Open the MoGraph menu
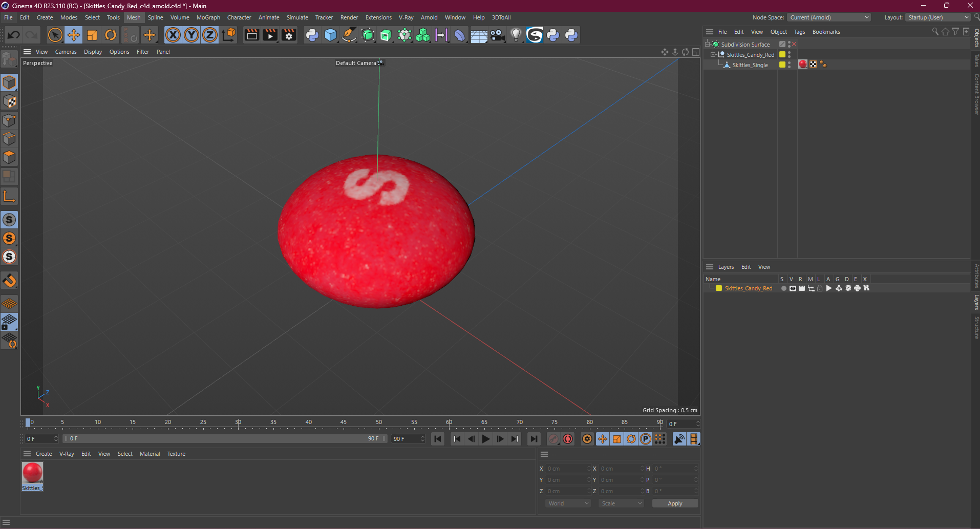 pos(208,17)
